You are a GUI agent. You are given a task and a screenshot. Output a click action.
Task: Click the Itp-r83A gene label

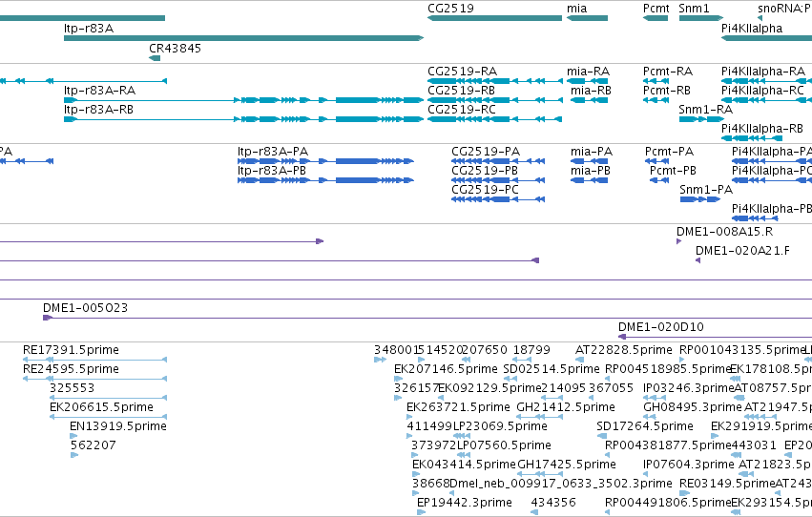click(89, 28)
